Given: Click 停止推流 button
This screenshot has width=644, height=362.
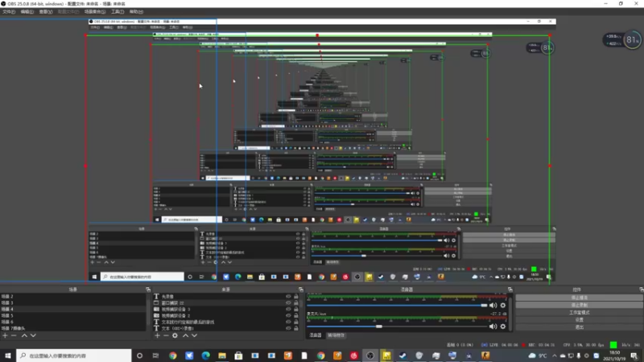Looking at the screenshot, I should pyautogui.click(x=579, y=298).
